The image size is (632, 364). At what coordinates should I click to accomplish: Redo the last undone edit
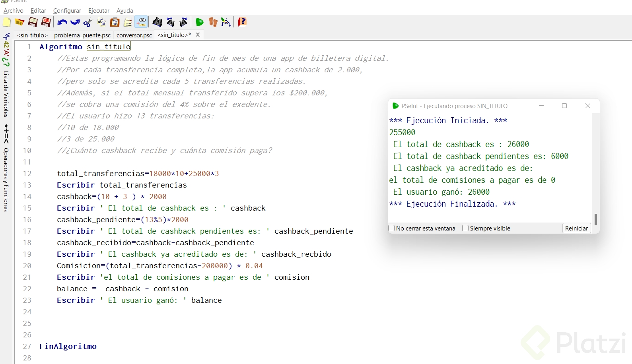pos(75,22)
